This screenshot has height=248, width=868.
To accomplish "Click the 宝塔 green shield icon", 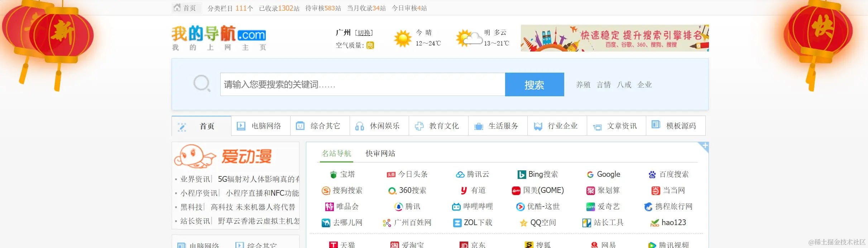I will (x=334, y=175).
